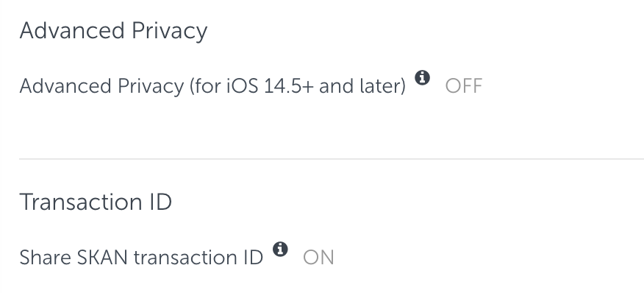The width and height of the screenshot is (644, 293).
Task: Click the OFF text in Advanced Privacy row
Action: point(464,86)
